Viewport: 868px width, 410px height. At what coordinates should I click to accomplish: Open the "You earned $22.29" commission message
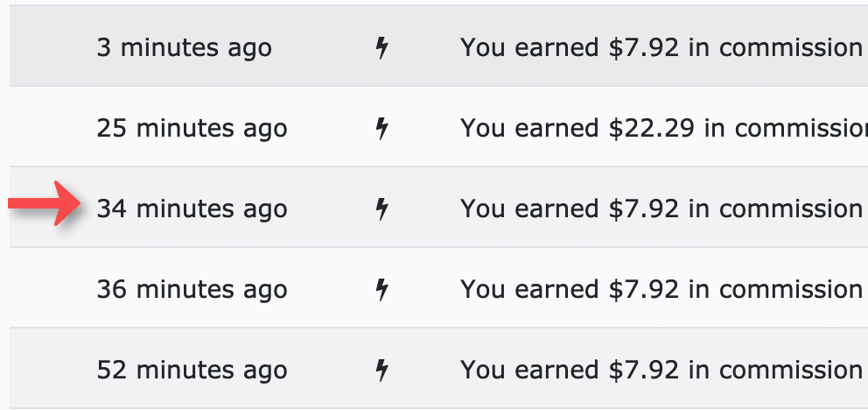664,129
